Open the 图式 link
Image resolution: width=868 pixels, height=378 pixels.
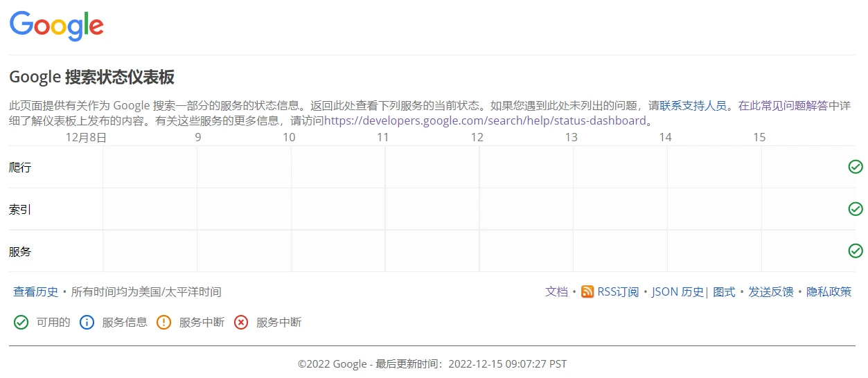(724, 292)
